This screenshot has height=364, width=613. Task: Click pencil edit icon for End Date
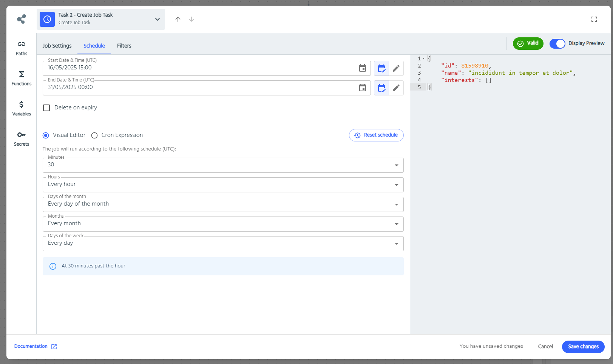[x=396, y=88]
